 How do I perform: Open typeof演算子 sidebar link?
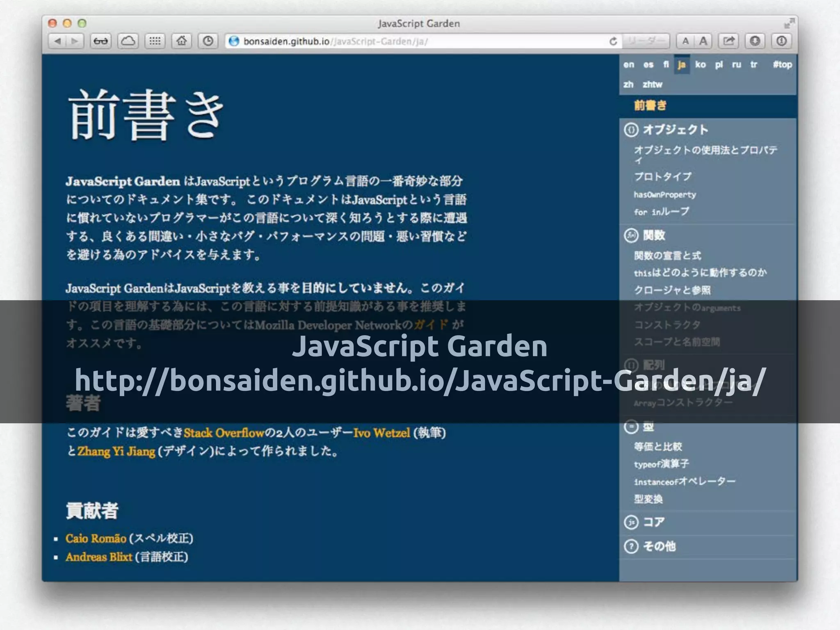click(x=662, y=464)
